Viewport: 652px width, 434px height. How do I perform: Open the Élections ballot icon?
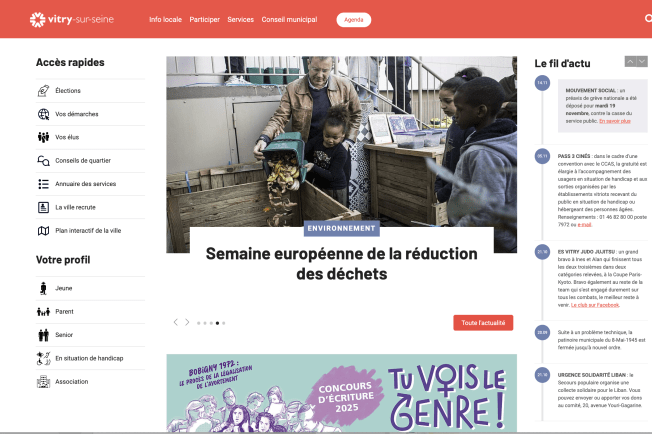(44, 91)
